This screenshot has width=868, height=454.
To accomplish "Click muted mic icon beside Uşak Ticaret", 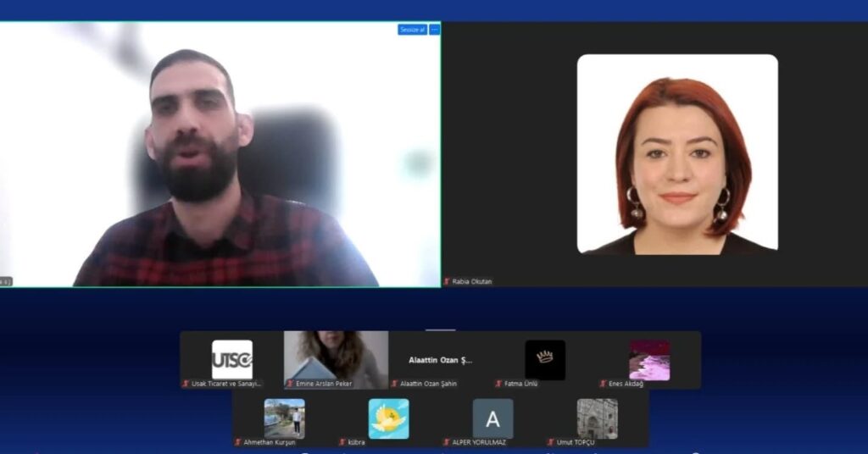I will pos(186,384).
